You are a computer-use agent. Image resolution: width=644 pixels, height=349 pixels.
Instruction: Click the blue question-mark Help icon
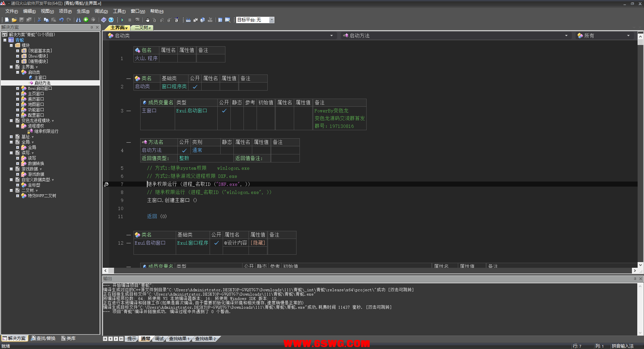click(x=111, y=20)
